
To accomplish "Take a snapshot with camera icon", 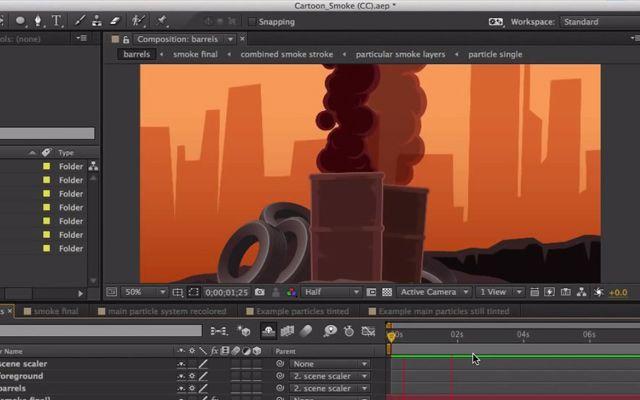I will pyautogui.click(x=260, y=292).
